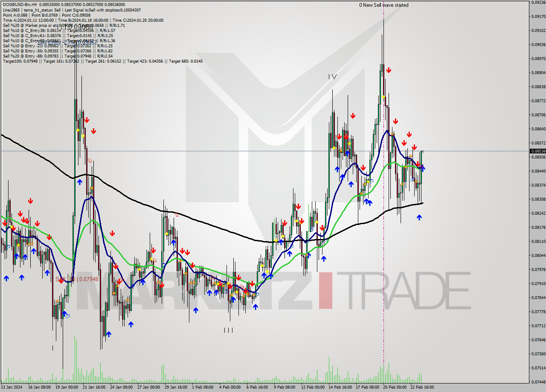The height and width of the screenshot is (392, 546).
Task: Click the 'Sell %10 @ Entry -23' line
Action: pos(58,46)
